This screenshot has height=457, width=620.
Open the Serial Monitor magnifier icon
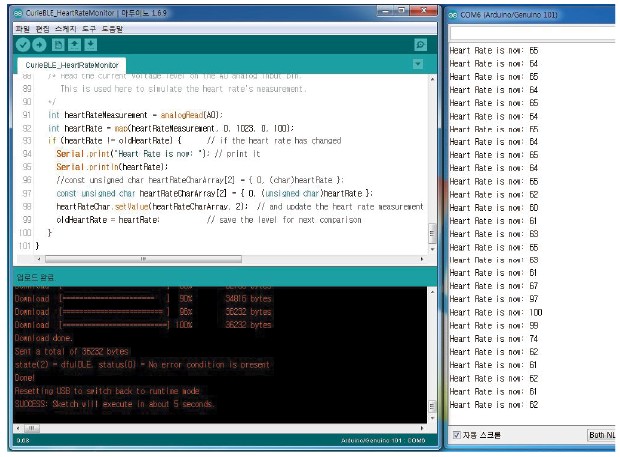click(420, 45)
